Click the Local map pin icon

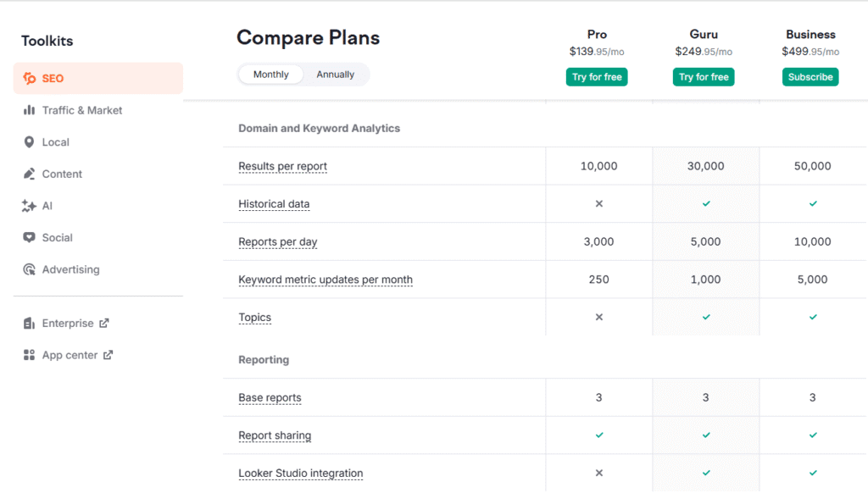(x=30, y=142)
